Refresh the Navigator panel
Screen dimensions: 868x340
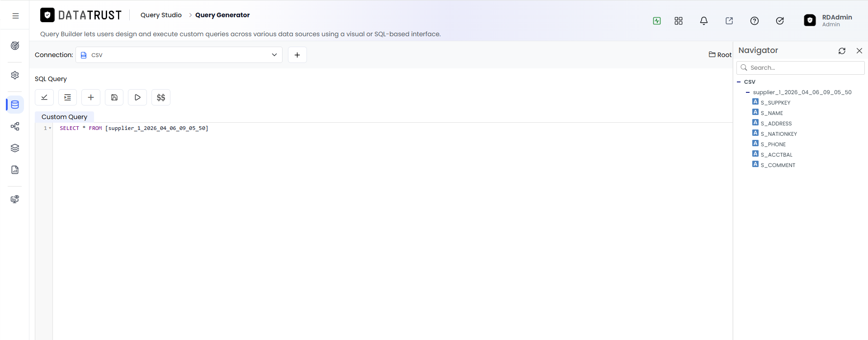[842, 51]
